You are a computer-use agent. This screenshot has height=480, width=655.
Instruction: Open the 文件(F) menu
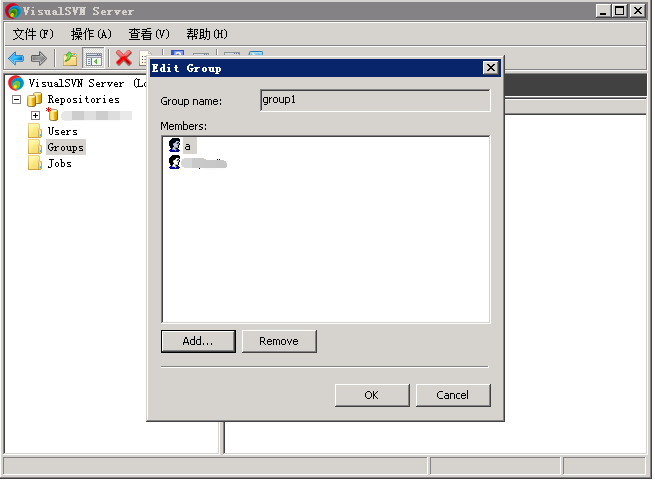33,34
